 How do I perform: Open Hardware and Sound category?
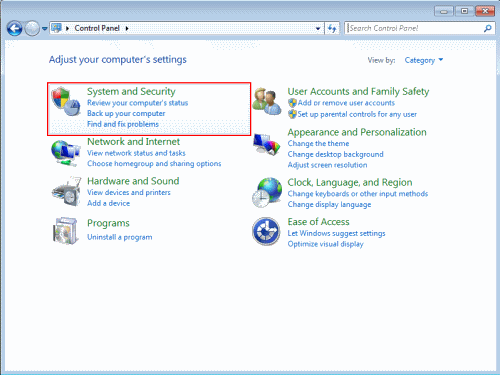133,181
